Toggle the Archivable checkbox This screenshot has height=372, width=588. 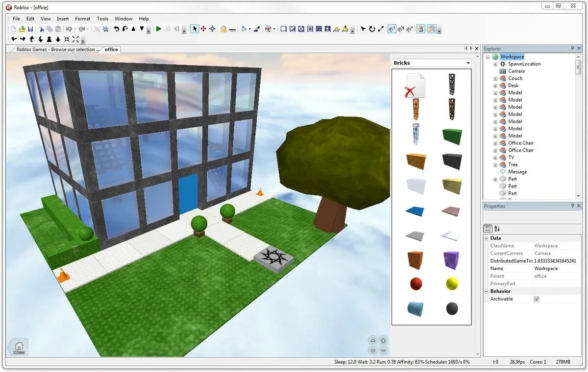tap(537, 299)
